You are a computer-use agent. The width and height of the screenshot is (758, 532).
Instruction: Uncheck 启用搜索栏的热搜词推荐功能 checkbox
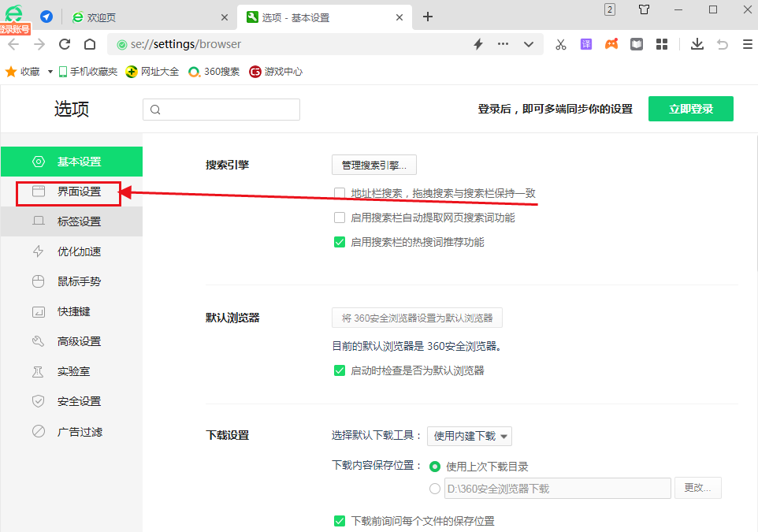(340, 242)
